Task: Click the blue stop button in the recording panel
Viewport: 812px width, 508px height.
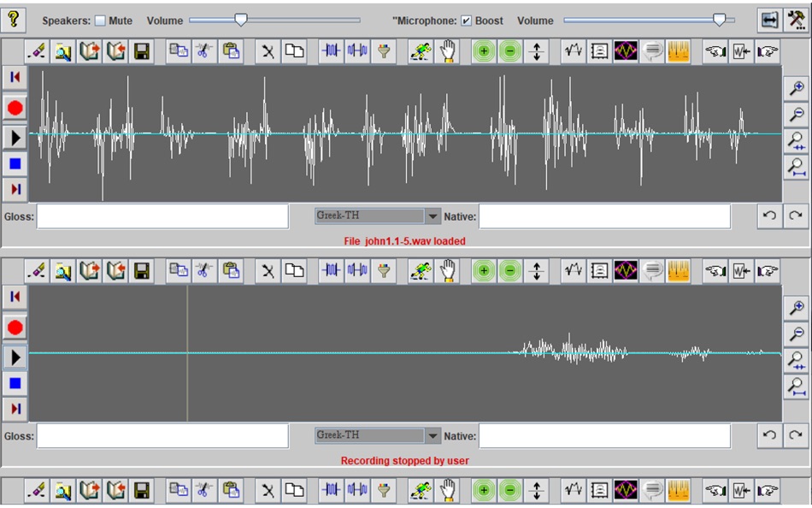Action: click(x=15, y=384)
